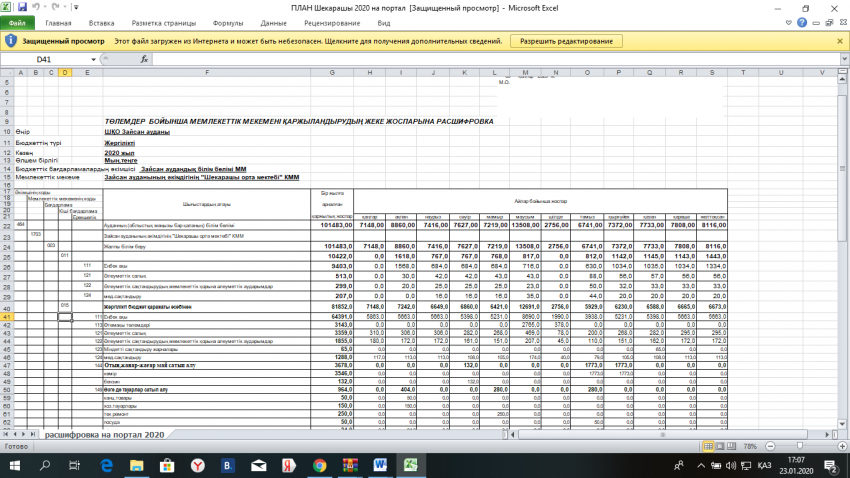850x478 pixels.
Task: Click into the formula bar input
Action: tap(496, 59)
